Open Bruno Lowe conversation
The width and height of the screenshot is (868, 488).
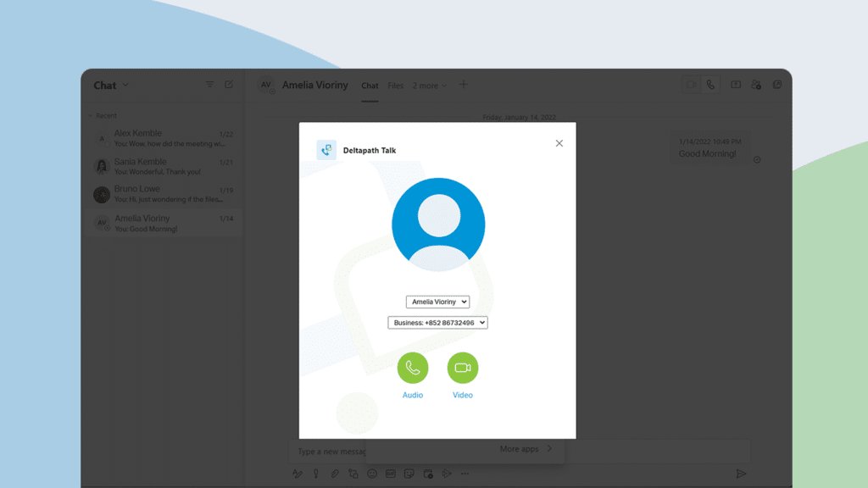(164, 194)
